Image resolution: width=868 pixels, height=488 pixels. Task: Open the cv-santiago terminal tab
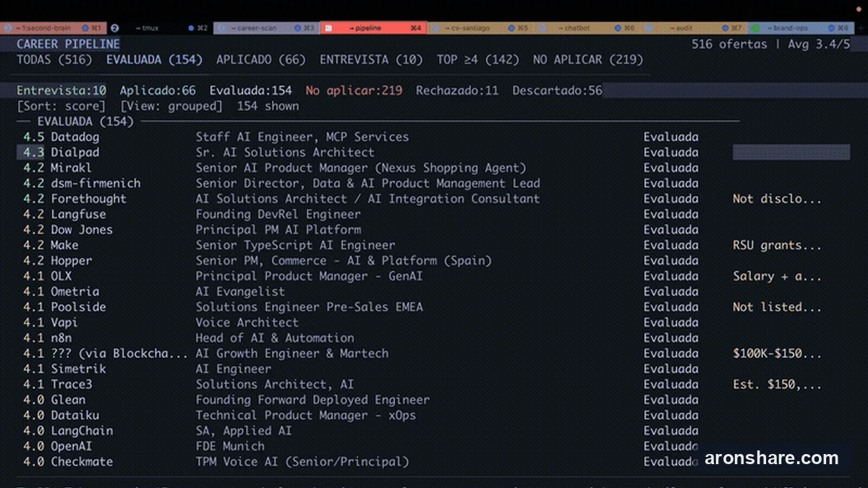point(480,28)
